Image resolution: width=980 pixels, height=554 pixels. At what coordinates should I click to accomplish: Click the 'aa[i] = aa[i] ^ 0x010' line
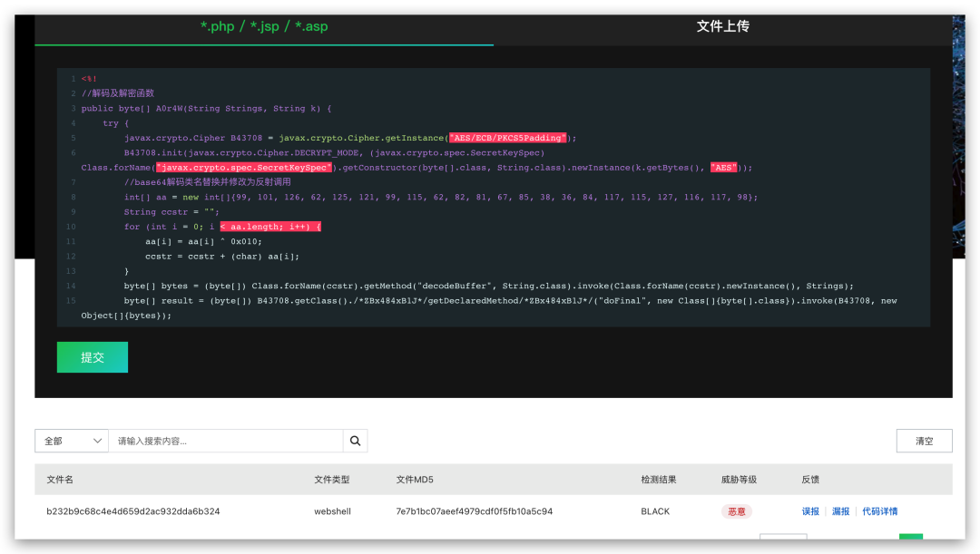click(204, 242)
